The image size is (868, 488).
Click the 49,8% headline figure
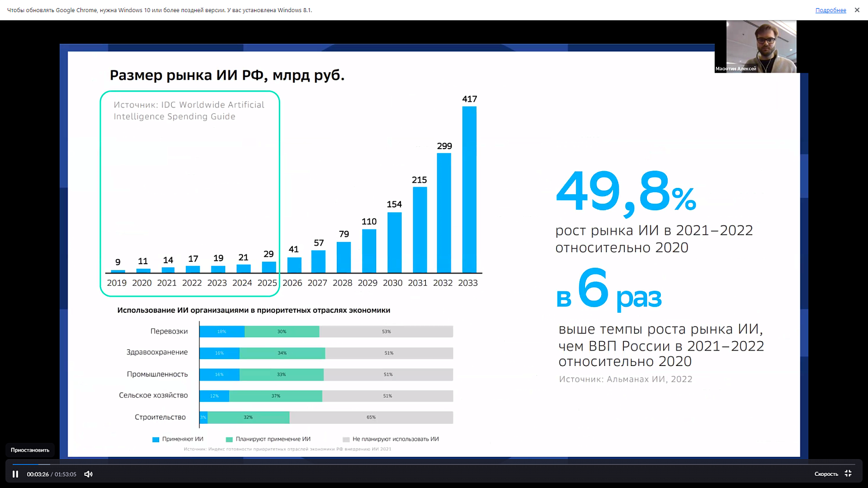click(625, 192)
